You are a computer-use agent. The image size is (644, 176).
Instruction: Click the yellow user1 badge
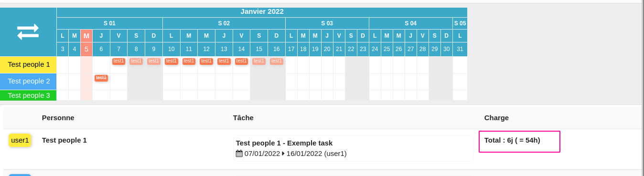[x=20, y=140]
